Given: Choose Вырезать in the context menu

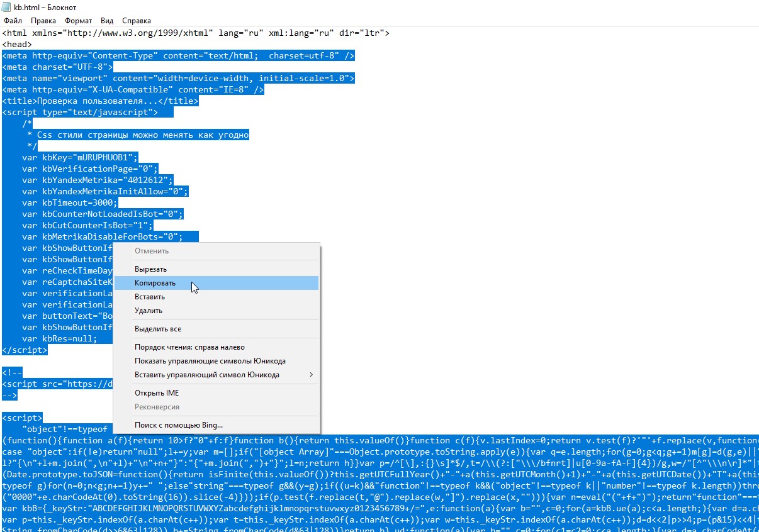Looking at the screenshot, I should (216, 269).
